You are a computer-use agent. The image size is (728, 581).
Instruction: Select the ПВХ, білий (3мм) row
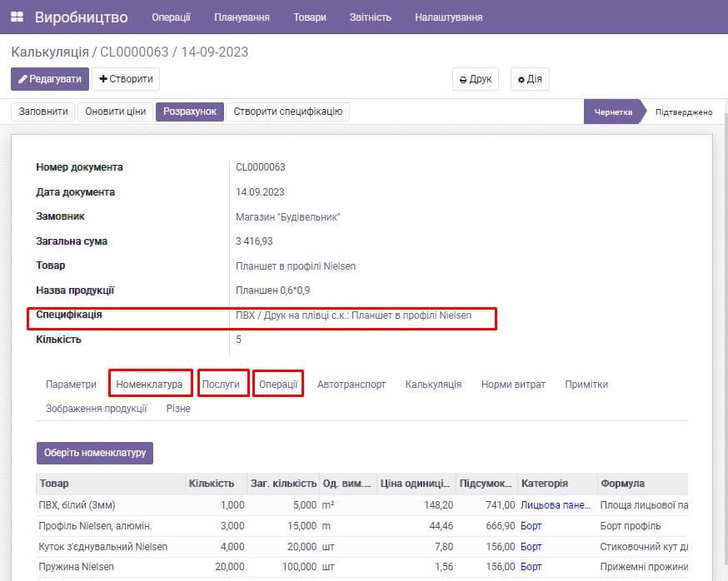coord(362,505)
